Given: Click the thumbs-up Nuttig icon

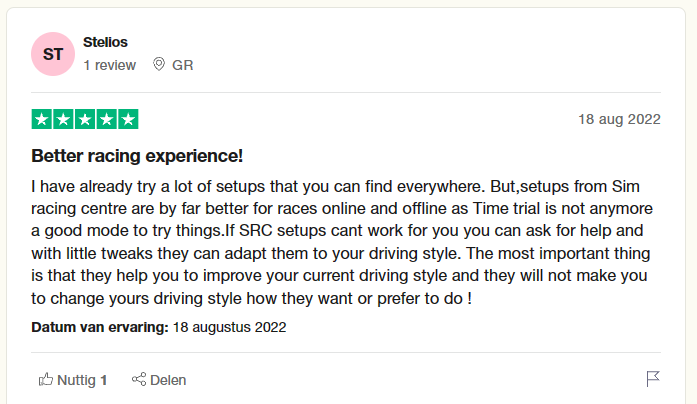Looking at the screenshot, I should [x=46, y=380].
